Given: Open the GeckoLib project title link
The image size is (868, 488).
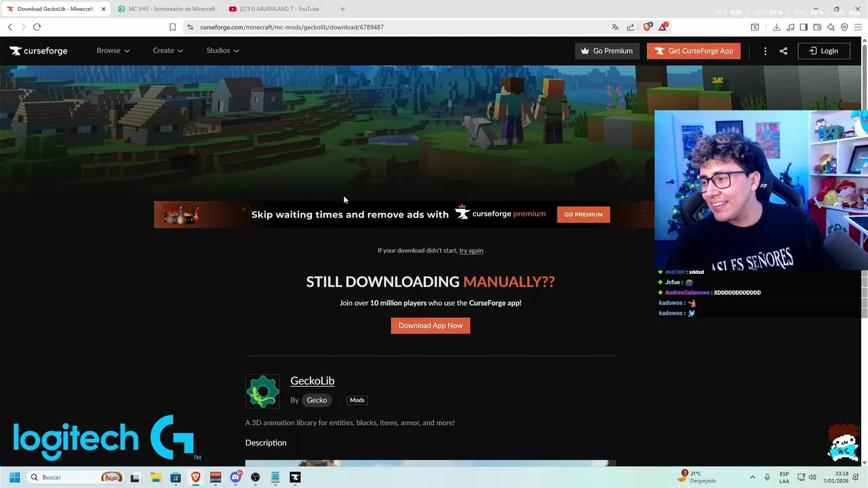Looking at the screenshot, I should click(312, 381).
